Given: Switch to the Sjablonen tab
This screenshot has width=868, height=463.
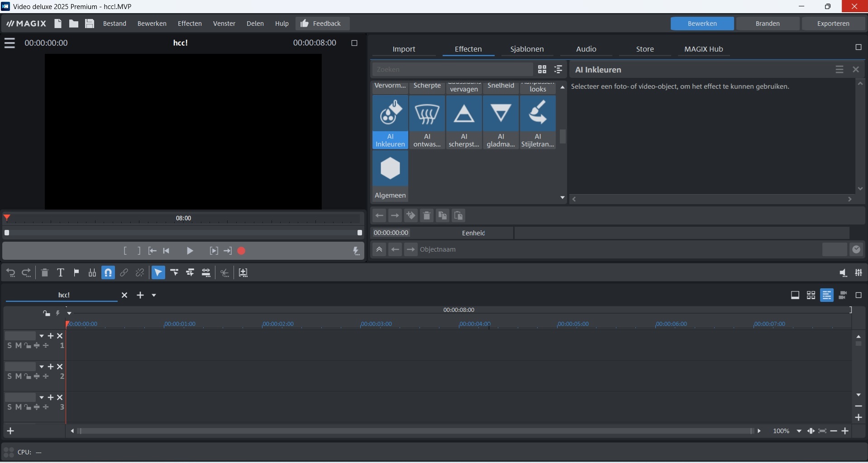Looking at the screenshot, I should (x=527, y=49).
